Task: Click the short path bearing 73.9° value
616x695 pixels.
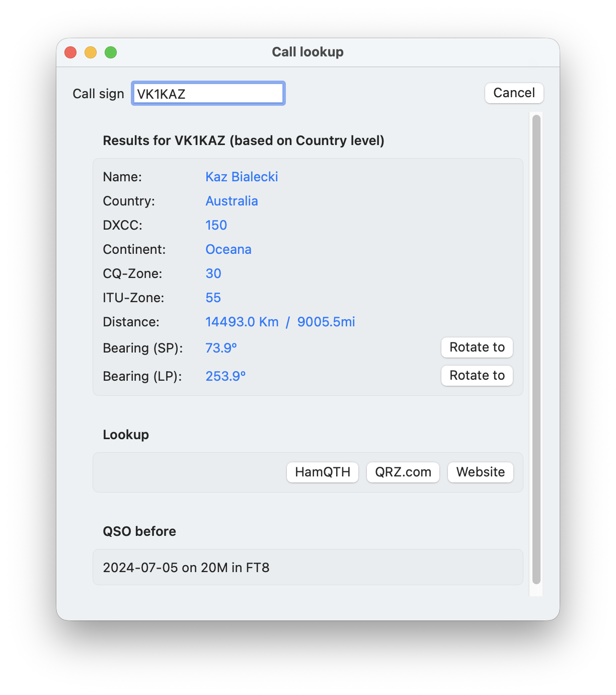Action: click(221, 348)
